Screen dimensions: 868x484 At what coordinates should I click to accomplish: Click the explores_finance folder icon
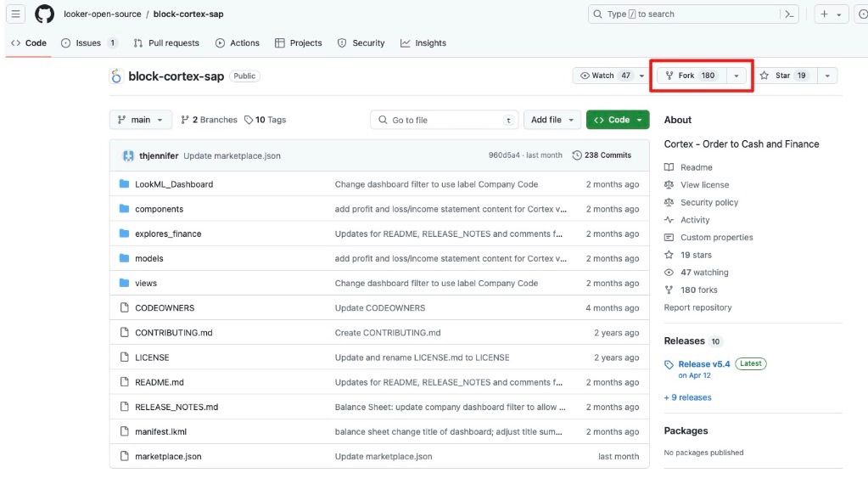(x=124, y=234)
